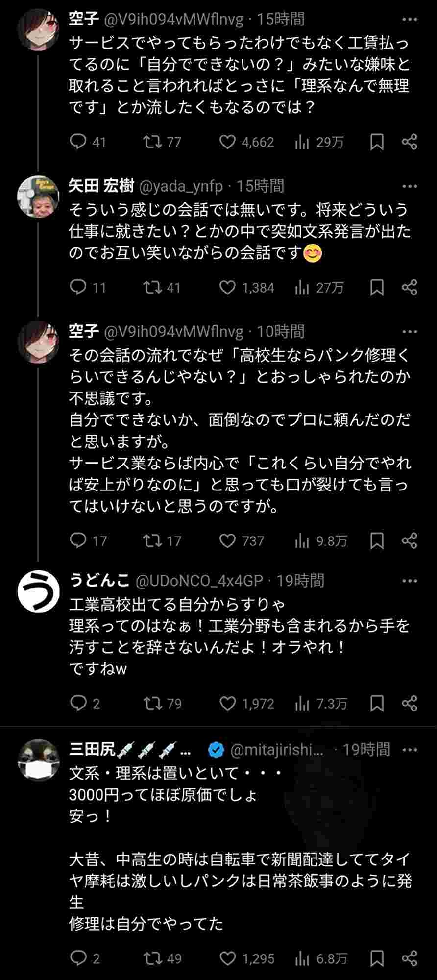The image size is (437, 980).
Task: Retweet 空子's tweet with 77 retweets
Action: pos(152,142)
